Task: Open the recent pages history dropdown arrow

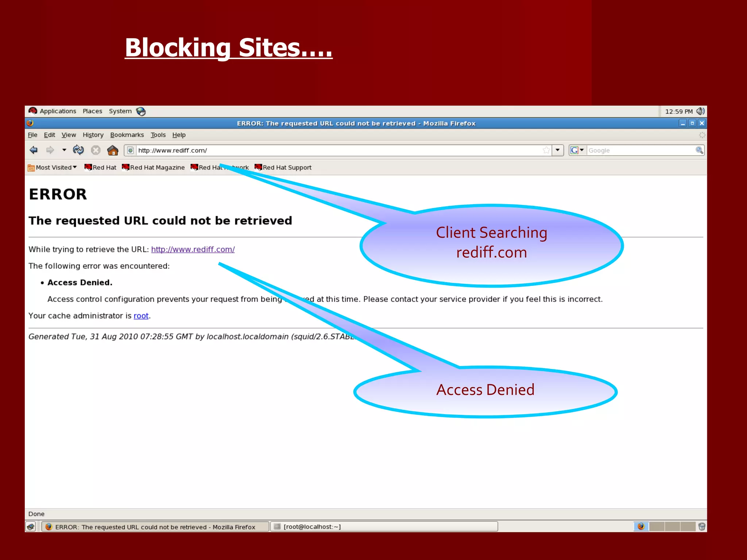Action: click(64, 150)
